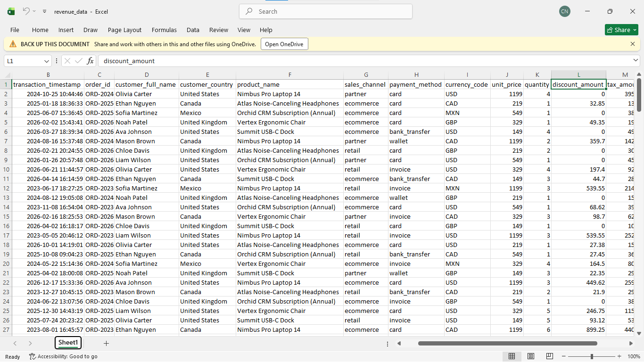644x362 pixels.
Task: Expand the formula bar chevron
Action: (636, 60)
